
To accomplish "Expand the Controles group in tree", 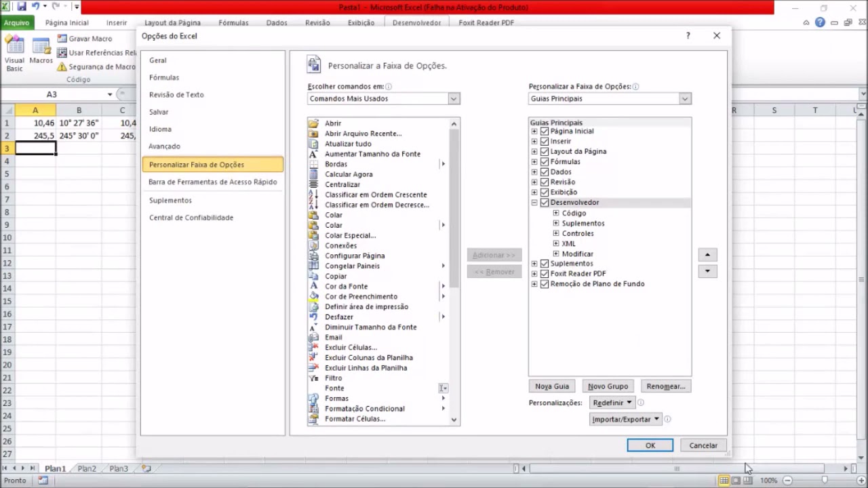I will point(556,233).
